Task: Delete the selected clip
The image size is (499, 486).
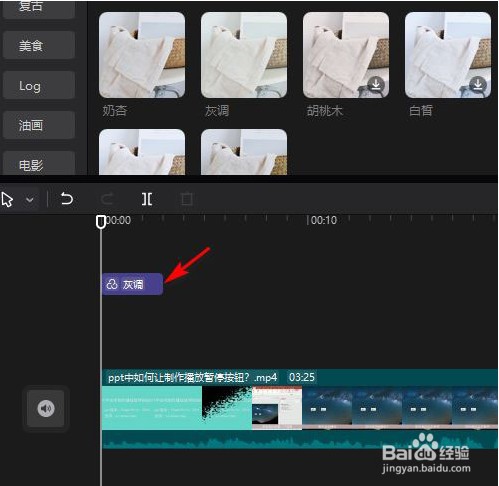Action: (x=186, y=199)
